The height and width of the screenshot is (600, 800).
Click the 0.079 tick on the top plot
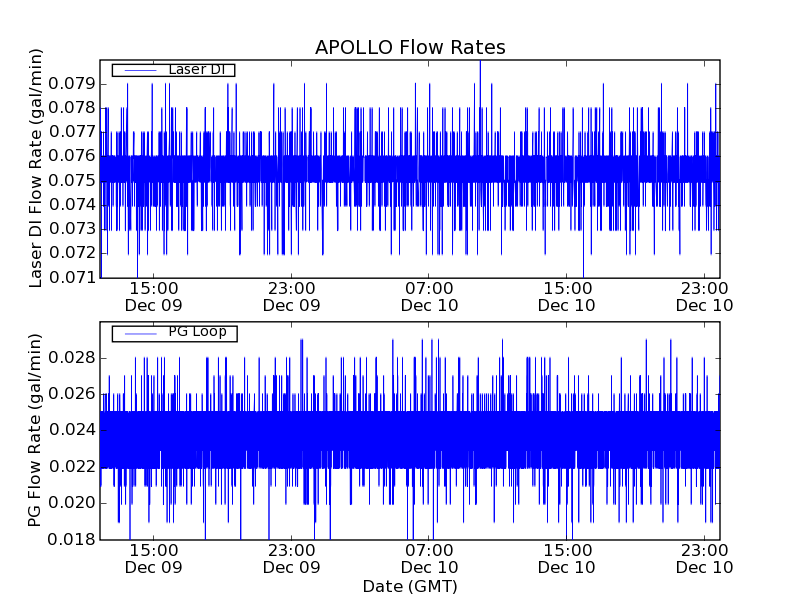click(x=72, y=82)
